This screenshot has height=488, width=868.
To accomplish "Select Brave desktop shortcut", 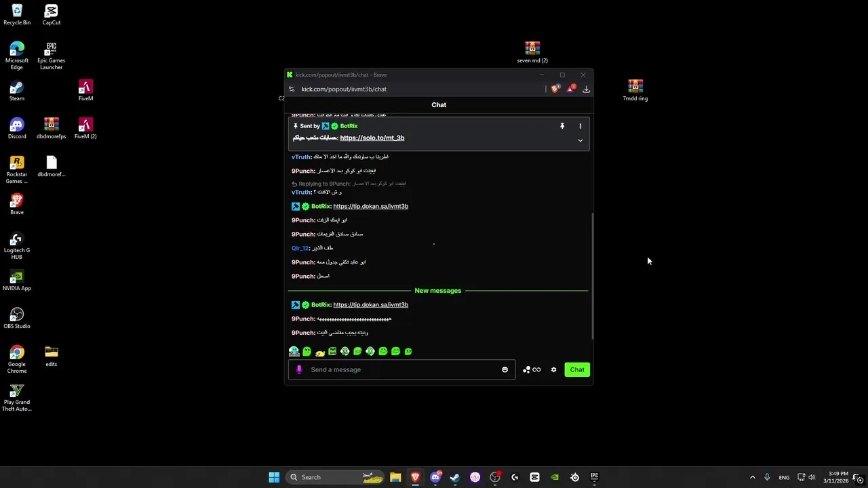I will coord(17,205).
